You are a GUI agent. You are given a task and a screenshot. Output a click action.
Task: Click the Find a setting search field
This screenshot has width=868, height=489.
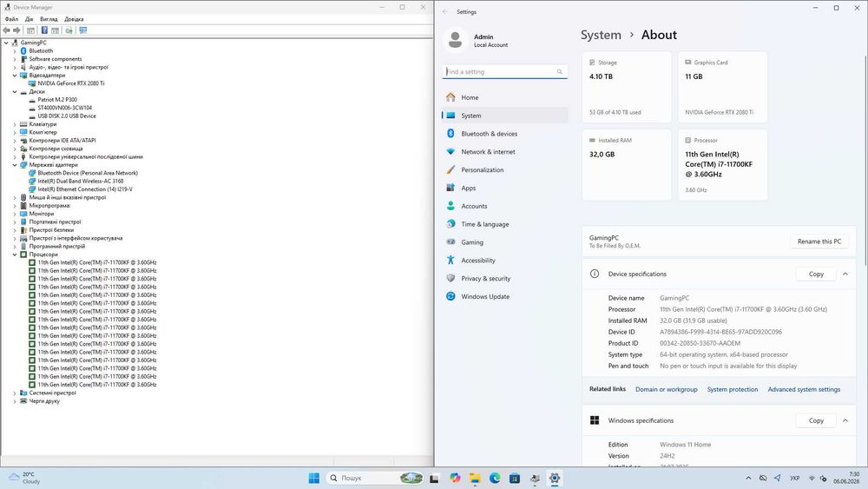(x=505, y=72)
